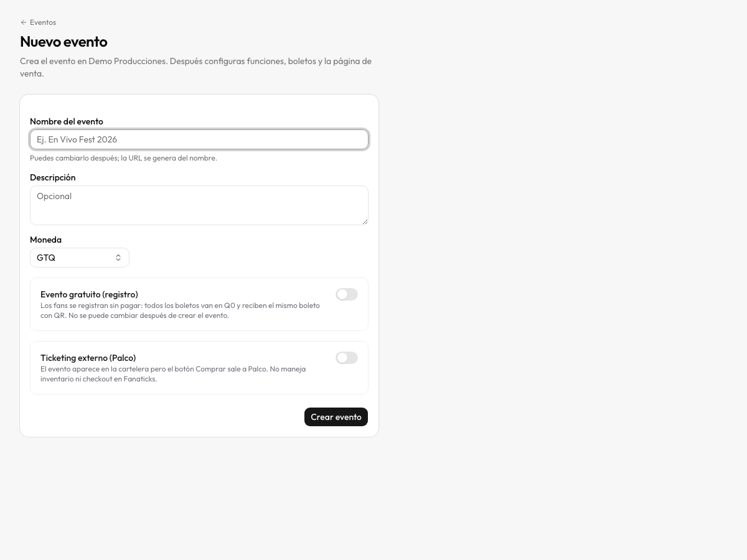Toggle the Ticketing externo (Palco) switch
This screenshot has width=747, height=560.
point(347,358)
